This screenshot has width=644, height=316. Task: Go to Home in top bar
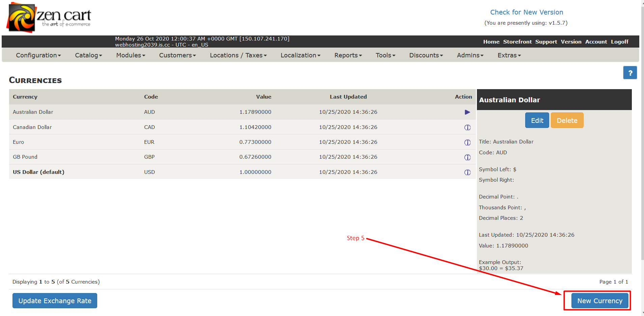coord(491,42)
